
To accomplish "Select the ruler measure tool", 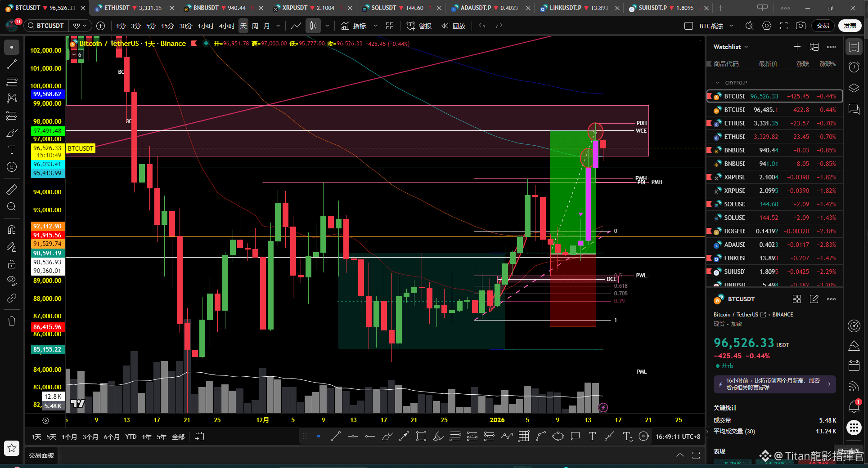I will [12, 190].
